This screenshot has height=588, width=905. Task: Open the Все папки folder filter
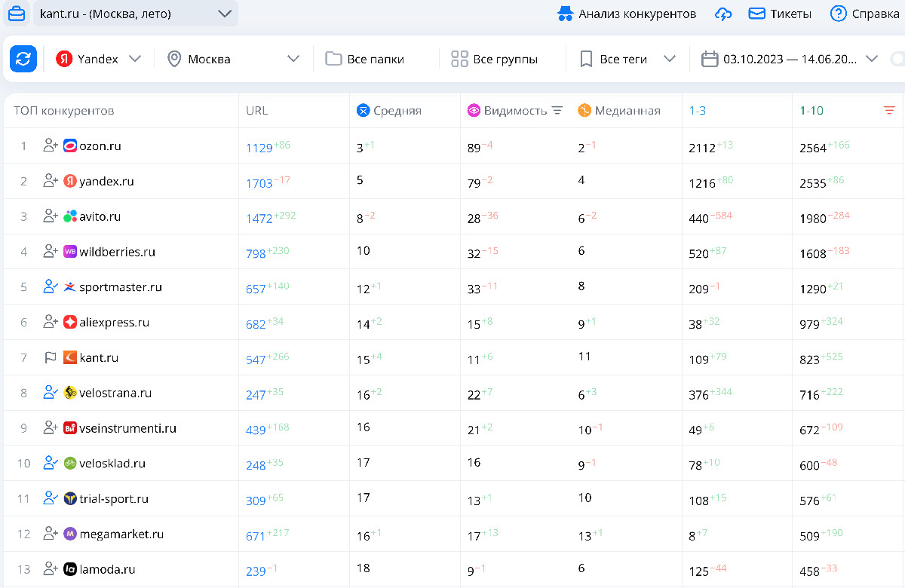click(364, 59)
